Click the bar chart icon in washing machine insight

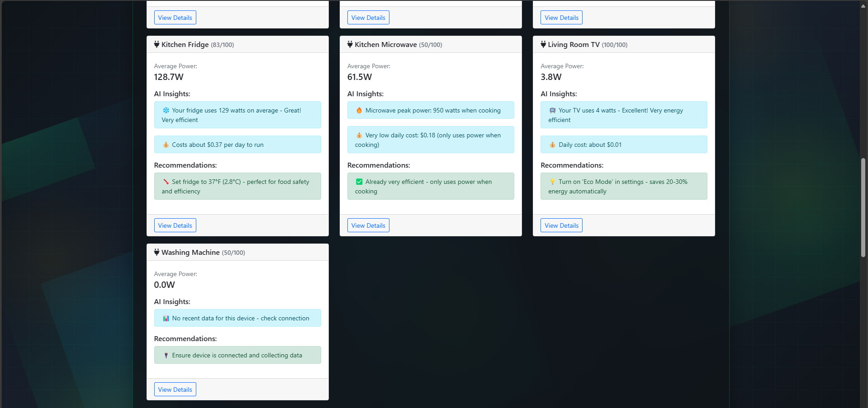pos(166,318)
